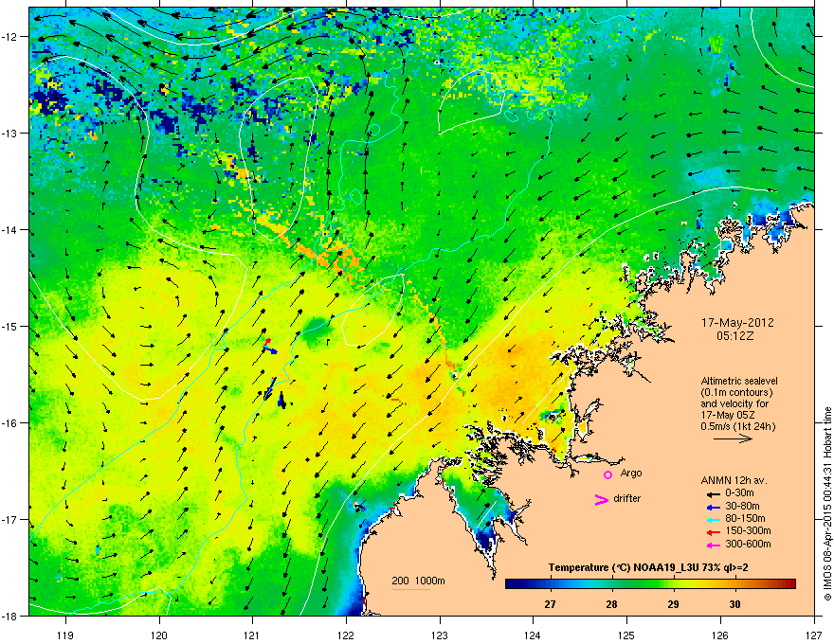Click latitude axis label -14

[9, 230]
